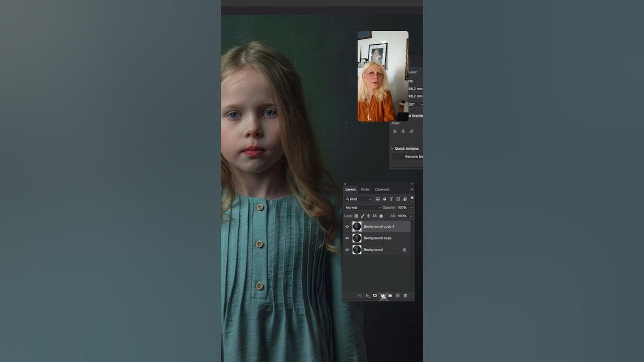Click the height 68,2 mm field
The height and width of the screenshot is (362, 644).
[416, 96]
